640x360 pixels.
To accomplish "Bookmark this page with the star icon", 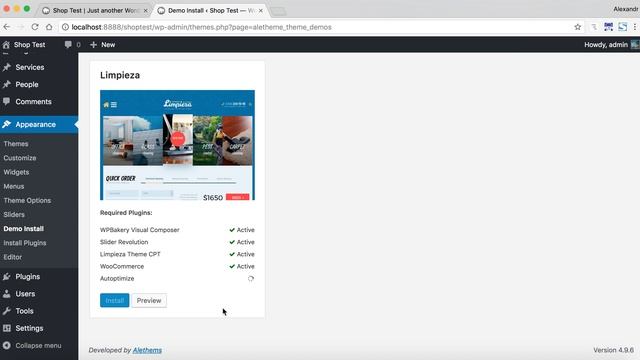I will tap(578, 27).
